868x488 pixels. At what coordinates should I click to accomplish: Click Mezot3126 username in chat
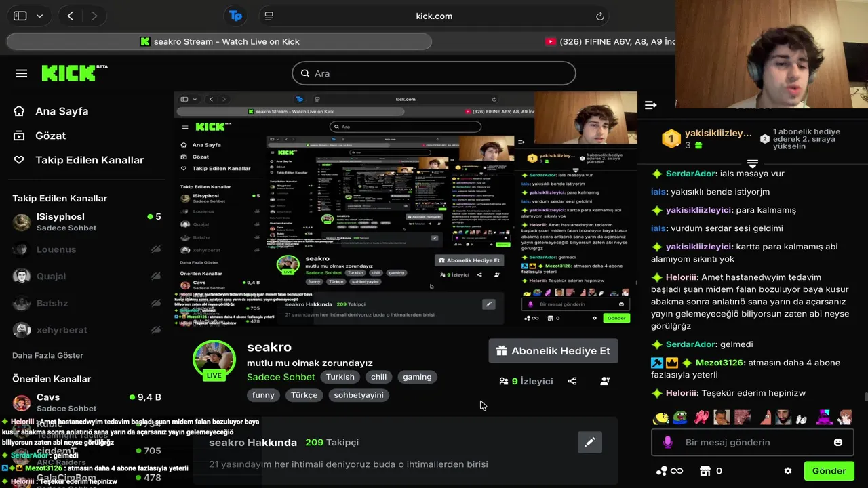pyautogui.click(x=720, y=363)
